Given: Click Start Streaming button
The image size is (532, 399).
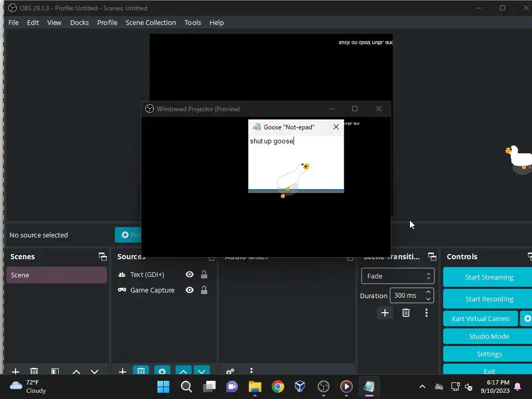Looking at the screenshot, I should click(x=488, y=277).
